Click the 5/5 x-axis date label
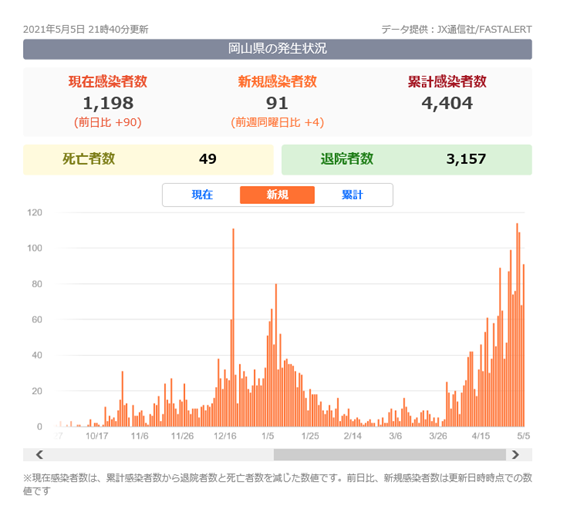 pos(524,436)
